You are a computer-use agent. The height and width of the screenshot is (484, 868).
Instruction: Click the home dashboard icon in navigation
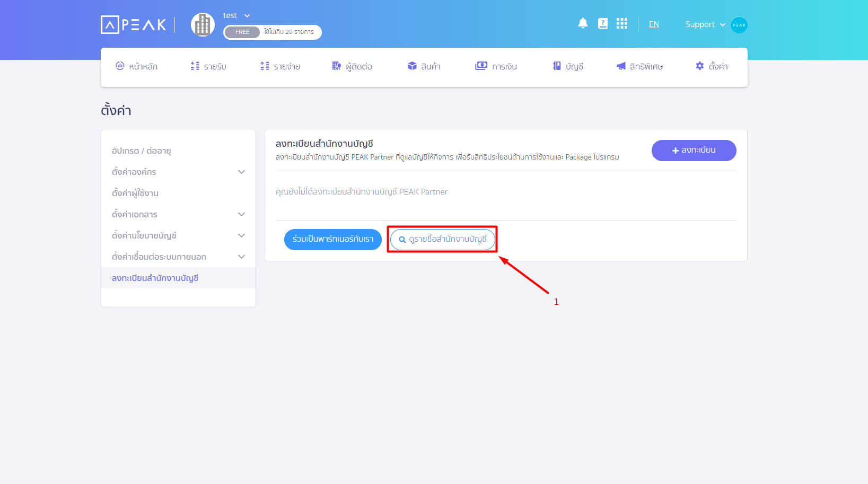pos(120,66)
